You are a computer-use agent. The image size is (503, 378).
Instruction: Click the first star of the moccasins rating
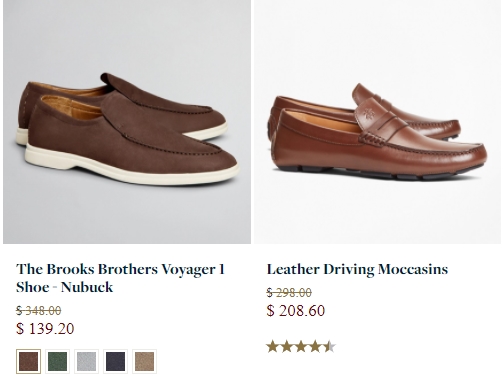[x=273, y=347]
